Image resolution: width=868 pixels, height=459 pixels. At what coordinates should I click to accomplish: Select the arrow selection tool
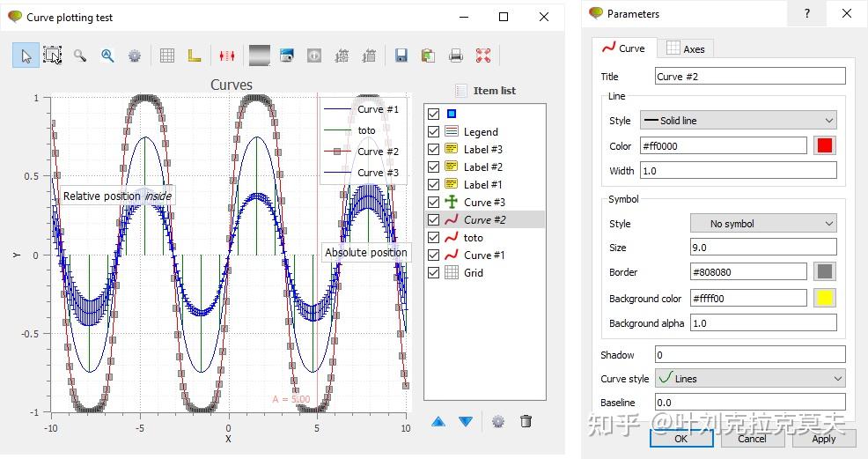click(x=26, y=56)
